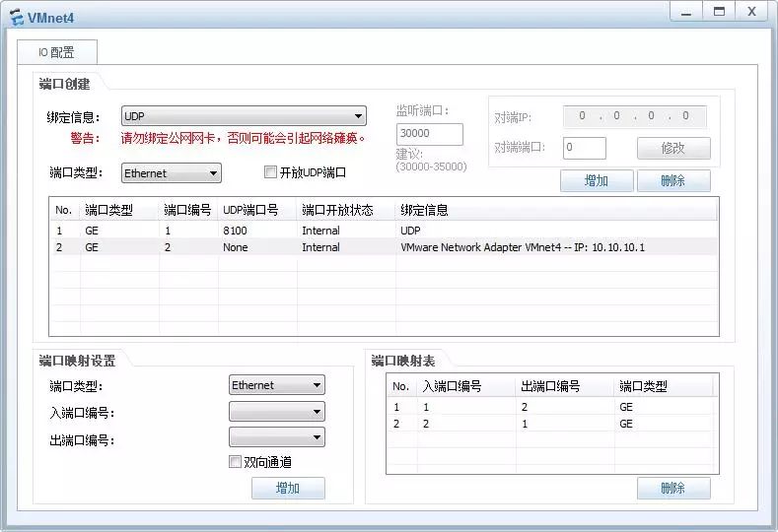Select mapping row 1 (in 1, out 2)

pos(552,407)
